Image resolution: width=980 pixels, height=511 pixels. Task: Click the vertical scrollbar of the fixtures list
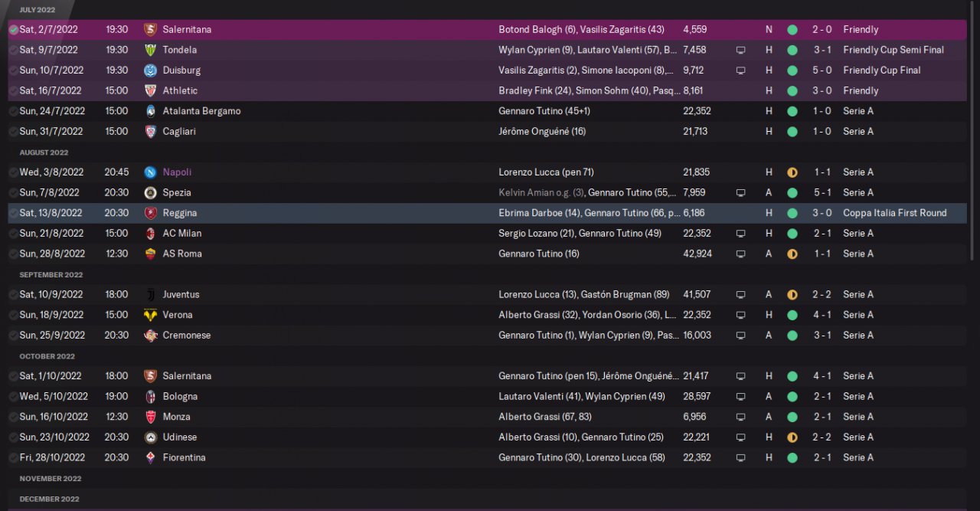click(x=973, y=130)
